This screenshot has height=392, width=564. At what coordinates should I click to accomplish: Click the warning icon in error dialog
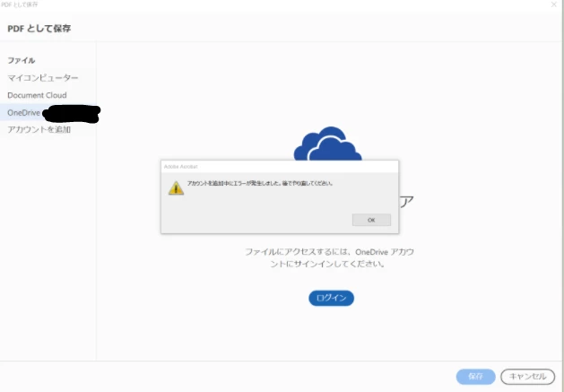click(177, 187)
